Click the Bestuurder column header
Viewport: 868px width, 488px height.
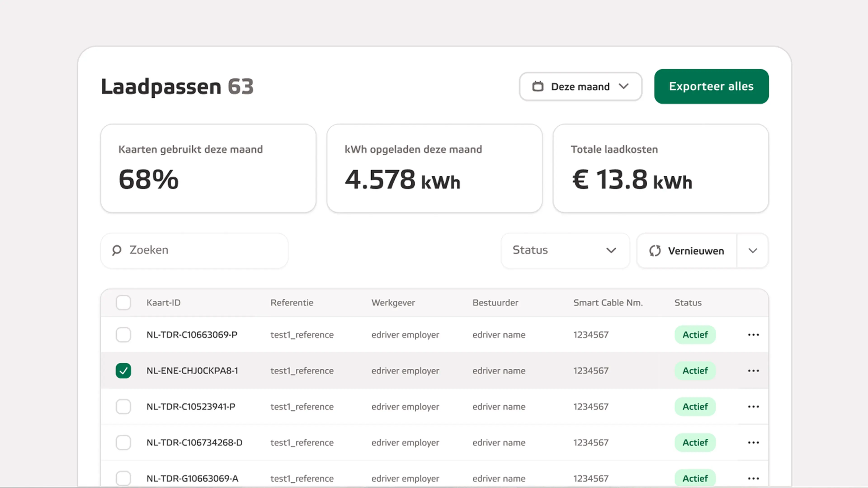click(x=495, y=303)
